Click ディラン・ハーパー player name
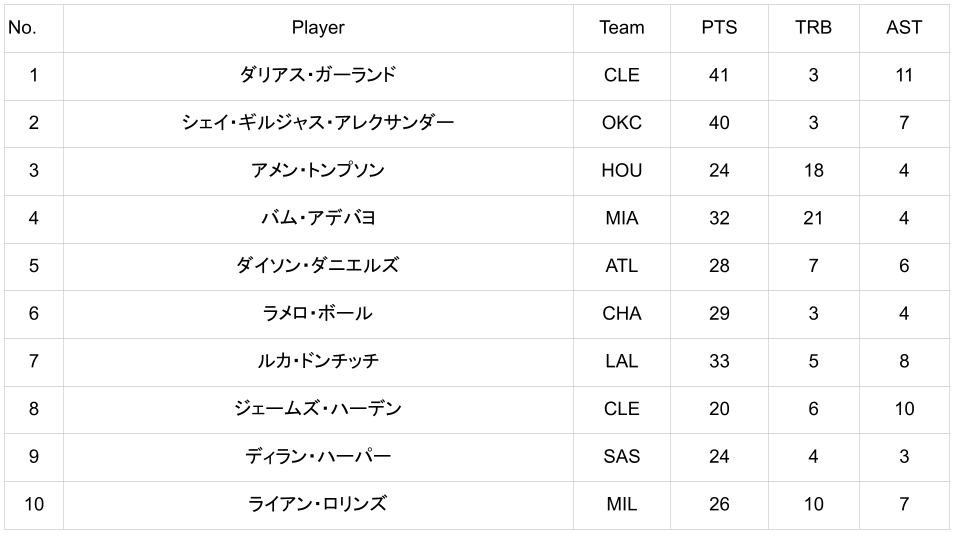The image size is (960, 540). 318,456
